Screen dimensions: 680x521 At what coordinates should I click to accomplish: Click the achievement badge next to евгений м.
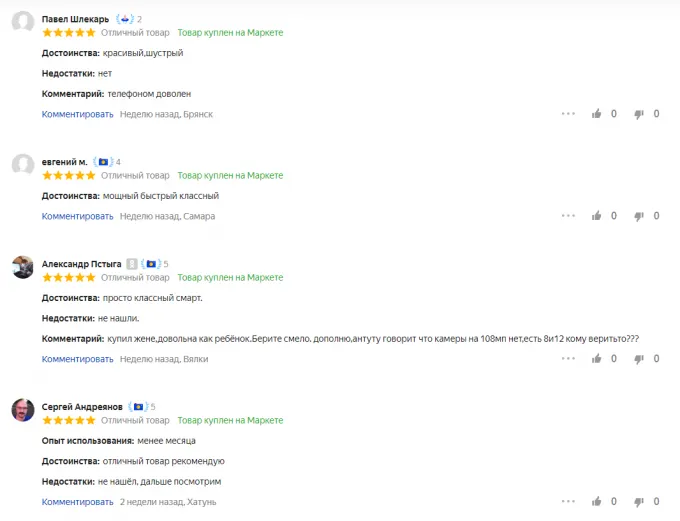pos(103,162)
